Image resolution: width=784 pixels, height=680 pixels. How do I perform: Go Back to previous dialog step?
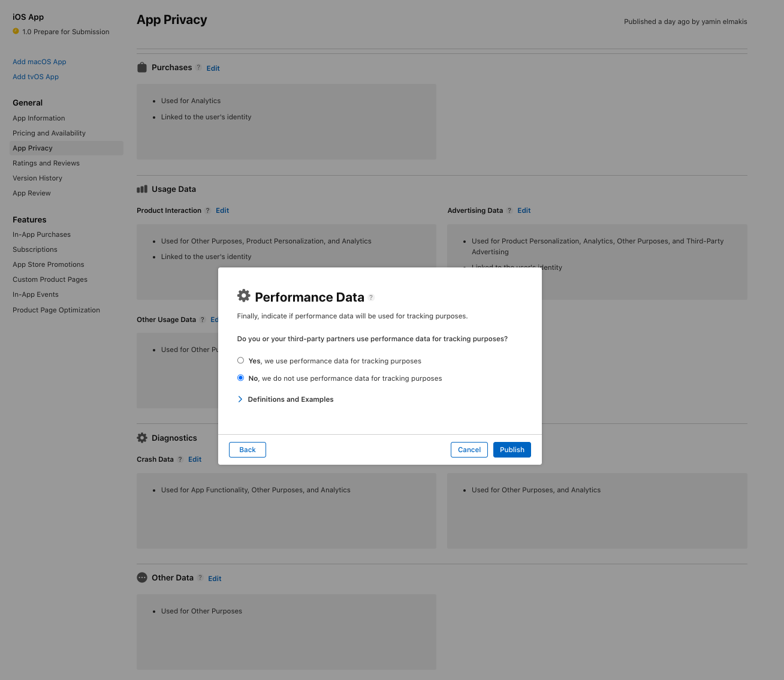click(x=248, y=450)
